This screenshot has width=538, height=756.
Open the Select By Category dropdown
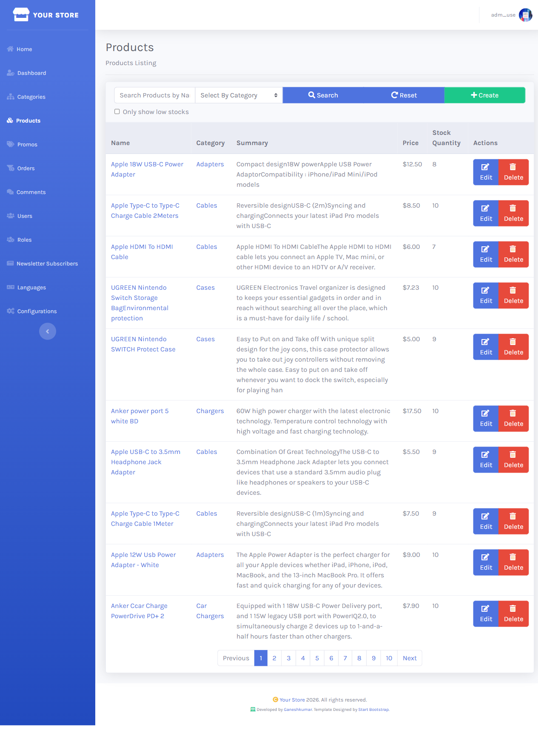(239, 95)
